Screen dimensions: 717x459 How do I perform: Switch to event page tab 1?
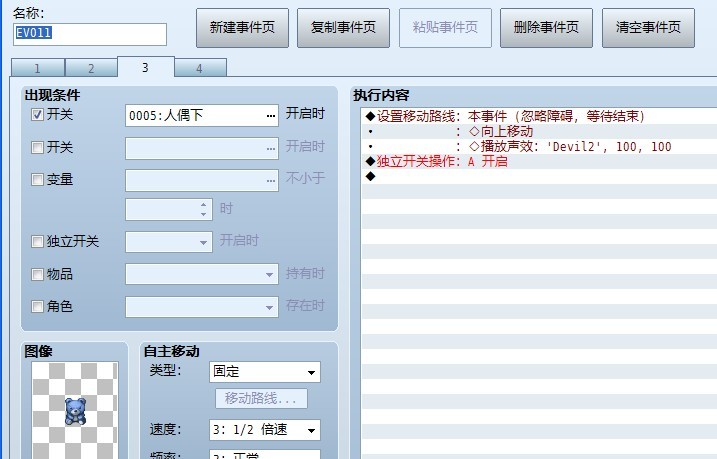(x=37, y=68)
